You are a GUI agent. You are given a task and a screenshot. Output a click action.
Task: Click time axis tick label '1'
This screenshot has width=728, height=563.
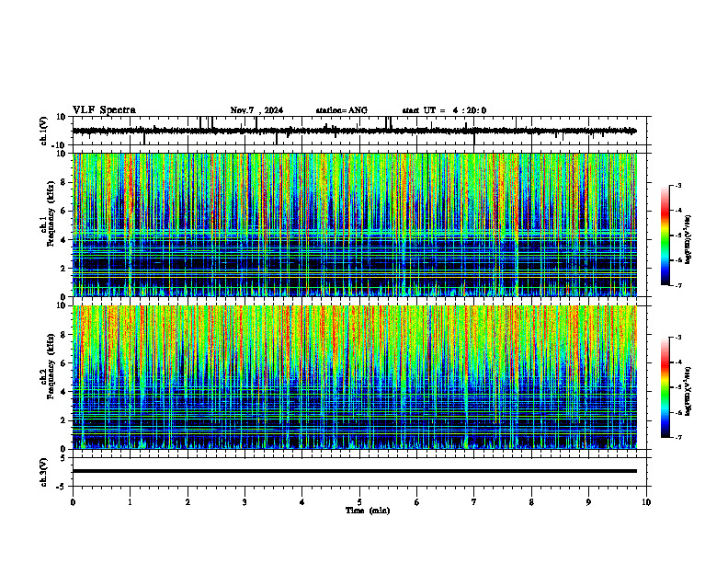tap(130, 502)
